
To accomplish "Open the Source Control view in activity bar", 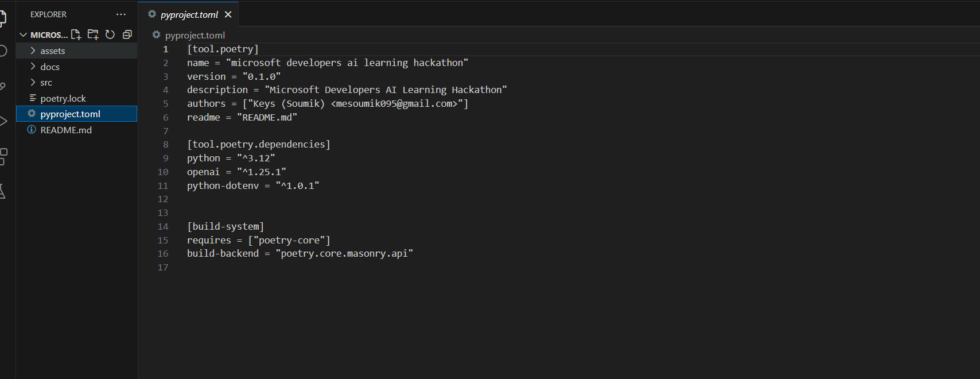I will click(x=3, y=86).
